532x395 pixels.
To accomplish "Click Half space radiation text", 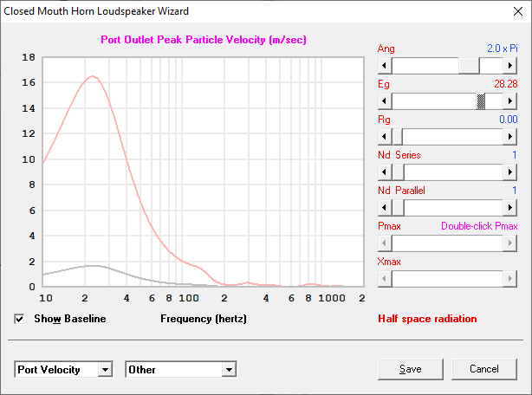I will click(x=427, y=319).
